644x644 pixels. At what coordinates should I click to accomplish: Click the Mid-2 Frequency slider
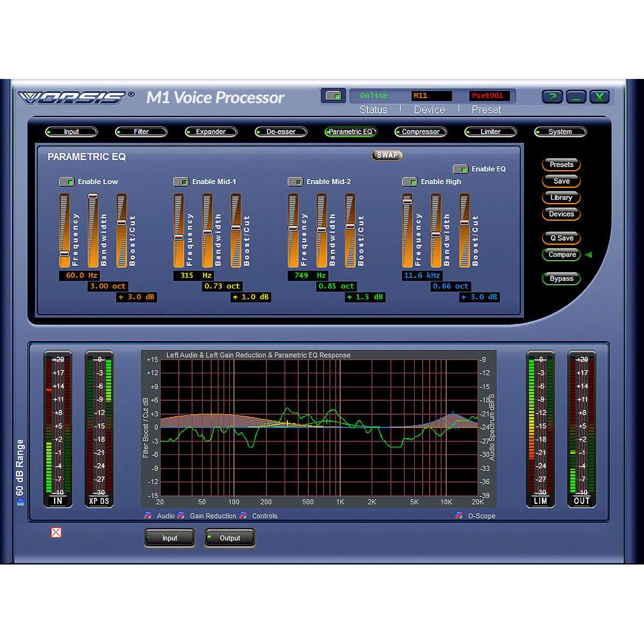pos(293,230)
